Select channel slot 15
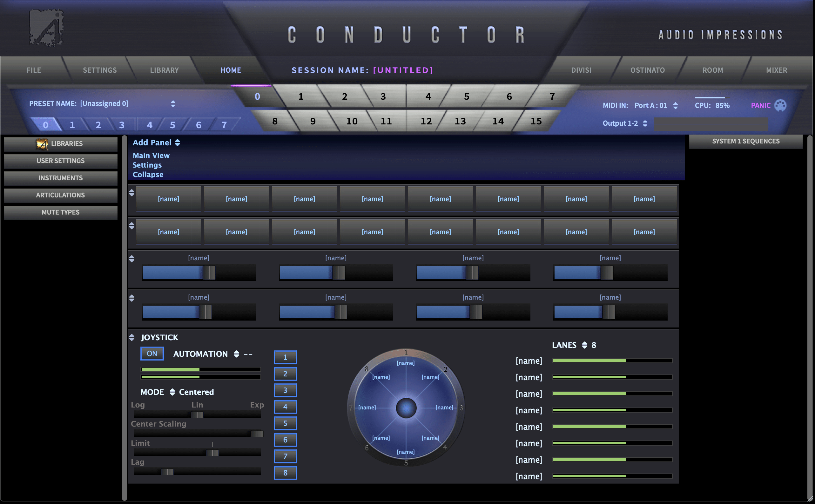 click(x=536, y=121)
